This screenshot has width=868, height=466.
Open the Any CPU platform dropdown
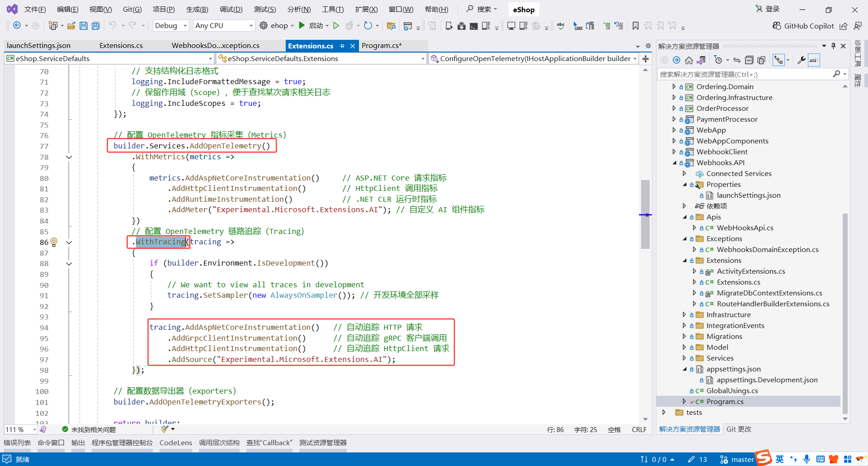coord(223,26)
